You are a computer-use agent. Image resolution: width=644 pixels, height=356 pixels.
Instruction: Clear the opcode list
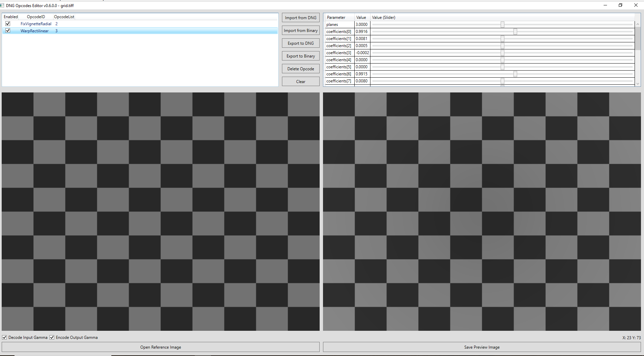[300, 82]
